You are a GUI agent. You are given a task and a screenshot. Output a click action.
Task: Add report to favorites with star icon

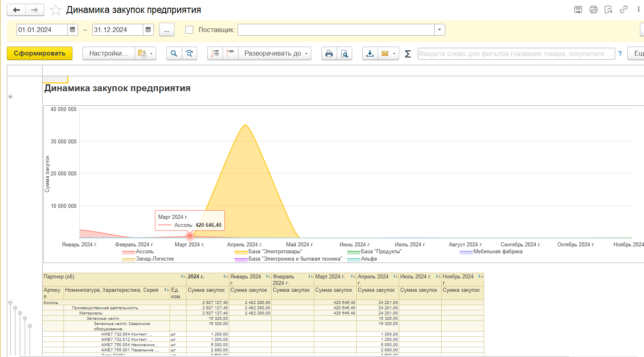(x=55, y=10)
